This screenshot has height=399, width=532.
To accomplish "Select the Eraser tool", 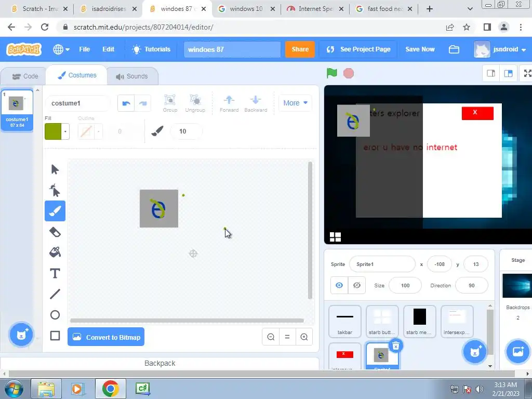I will [x=55, y=232].
